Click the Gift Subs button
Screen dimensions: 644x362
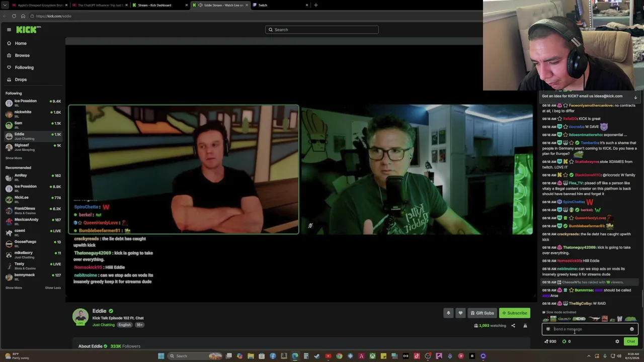(x=482, y=313)
